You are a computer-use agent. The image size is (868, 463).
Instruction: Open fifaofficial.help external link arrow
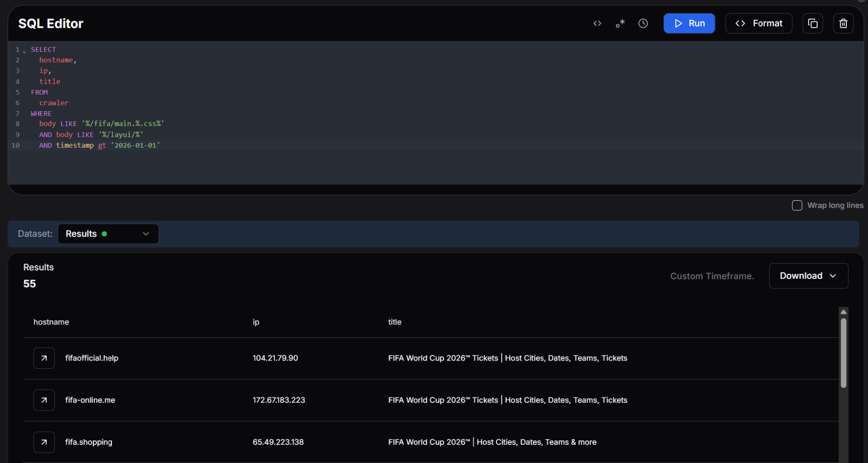point(44,358)
